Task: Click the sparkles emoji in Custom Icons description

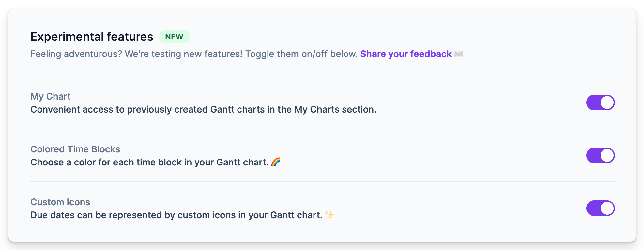Action: [329, 215]
